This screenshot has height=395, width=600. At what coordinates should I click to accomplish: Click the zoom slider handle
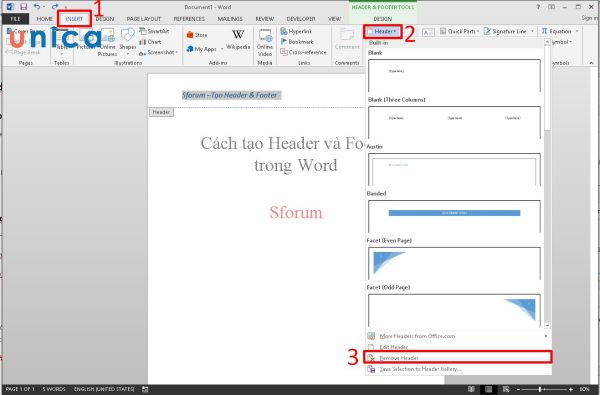pos(540,389)
